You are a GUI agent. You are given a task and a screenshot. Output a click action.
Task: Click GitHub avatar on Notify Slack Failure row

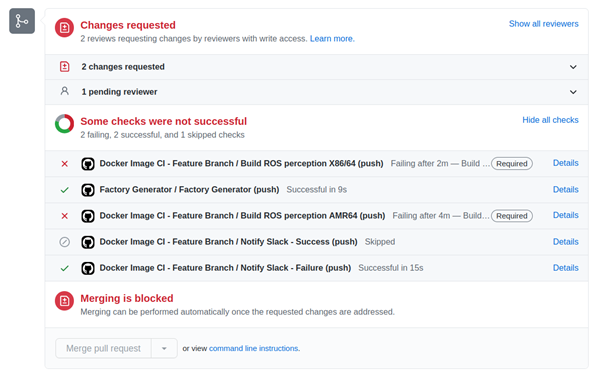(x=88, y=268)
